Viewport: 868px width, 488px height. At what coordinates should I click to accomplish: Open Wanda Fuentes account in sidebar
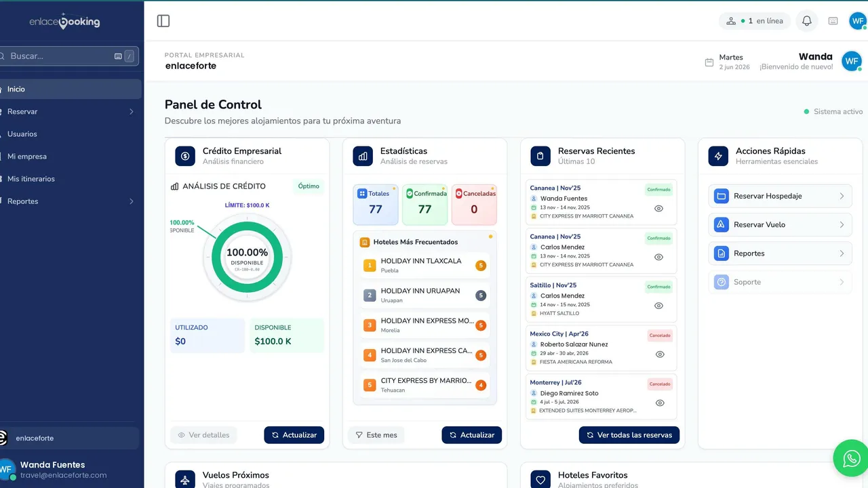[x=71, y=470]
